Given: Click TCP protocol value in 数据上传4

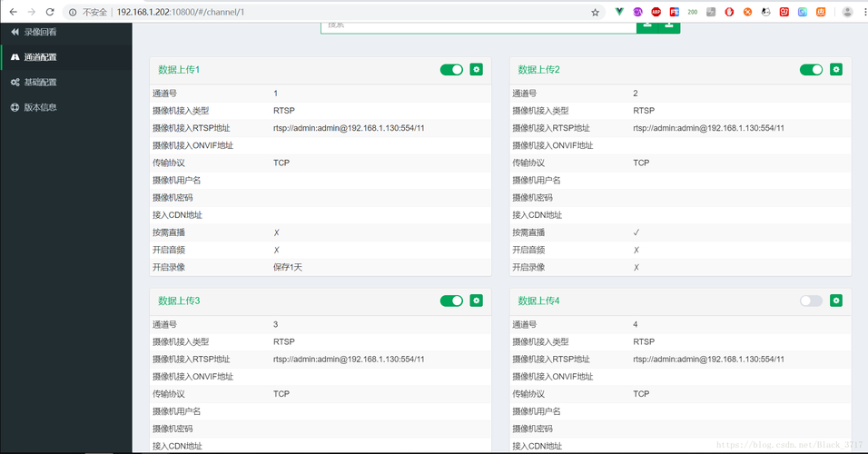Looking at the screenshot, I should 641,394.
